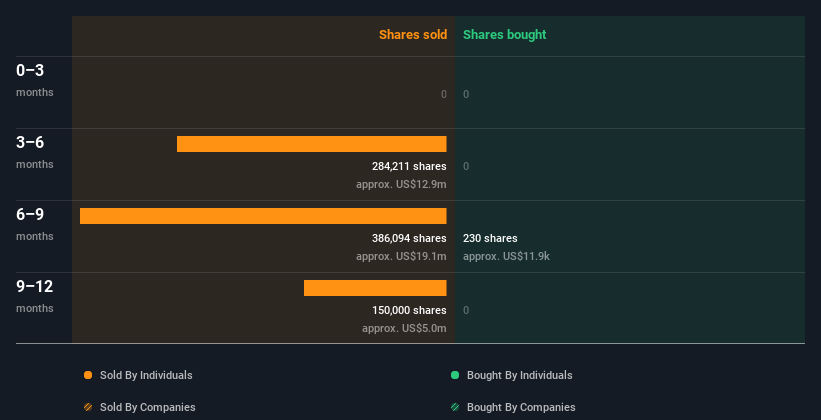This screenshot has width=821, height=420.
Task: Click the striped Sold By Companies legend icon
Action: point(88,407)
